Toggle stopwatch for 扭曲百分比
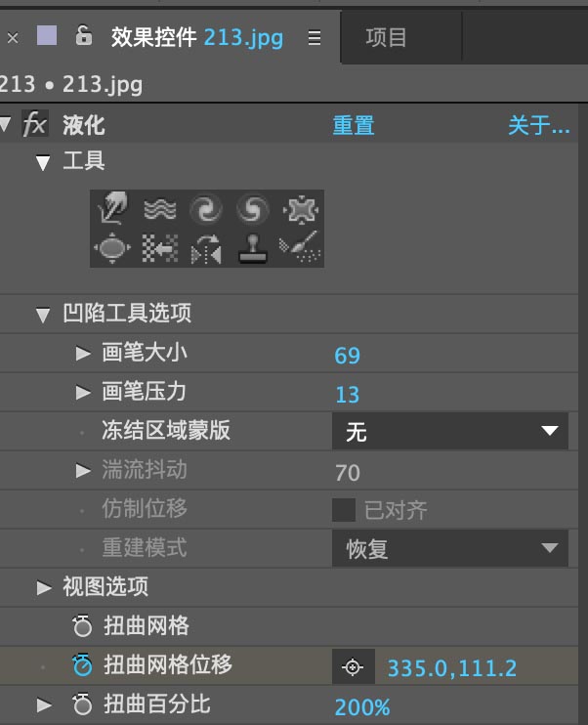Image resolution: width=588 pixels, height=725 pixels. click(x=83, y=704)
